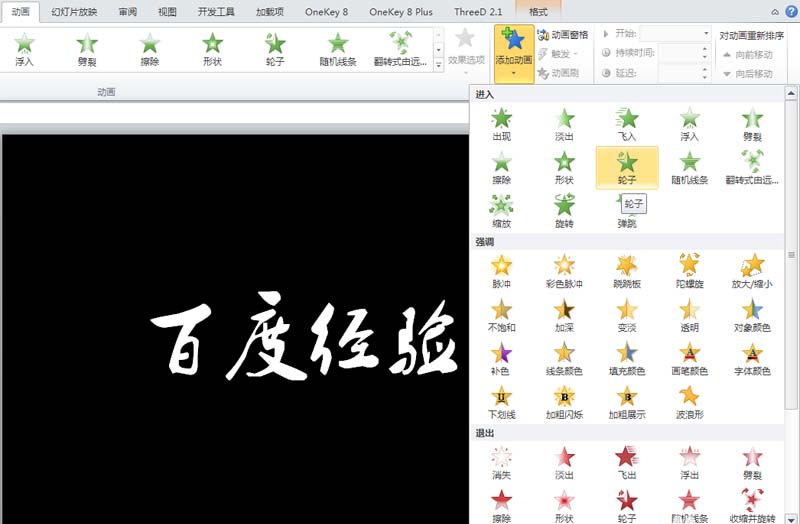Choose 劈裂 in the ribbon animation gallery

[x=87, y=49]
